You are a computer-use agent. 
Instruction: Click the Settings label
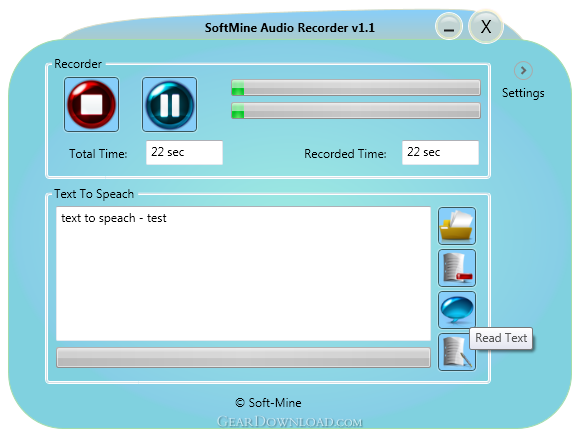coord(523,93)
